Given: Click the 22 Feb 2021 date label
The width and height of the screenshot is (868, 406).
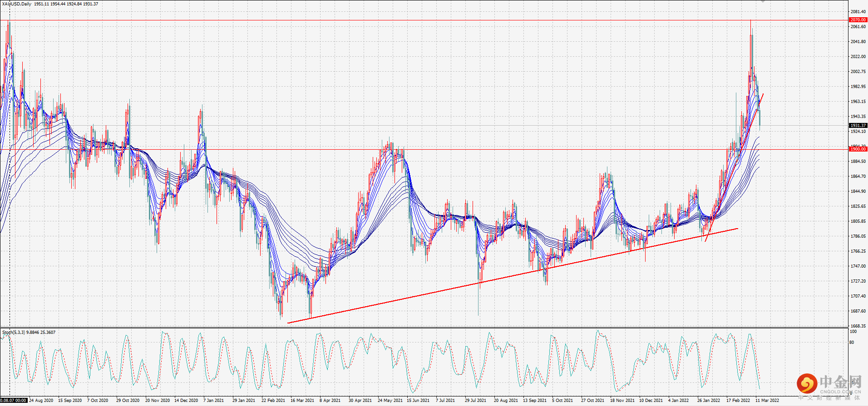Looking at the screenshot, I should 273,401.
